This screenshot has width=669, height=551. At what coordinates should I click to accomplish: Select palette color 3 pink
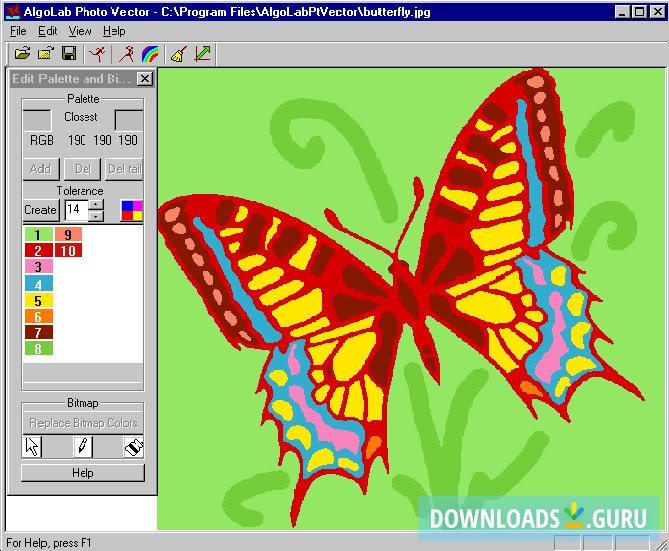pos(38,267)
